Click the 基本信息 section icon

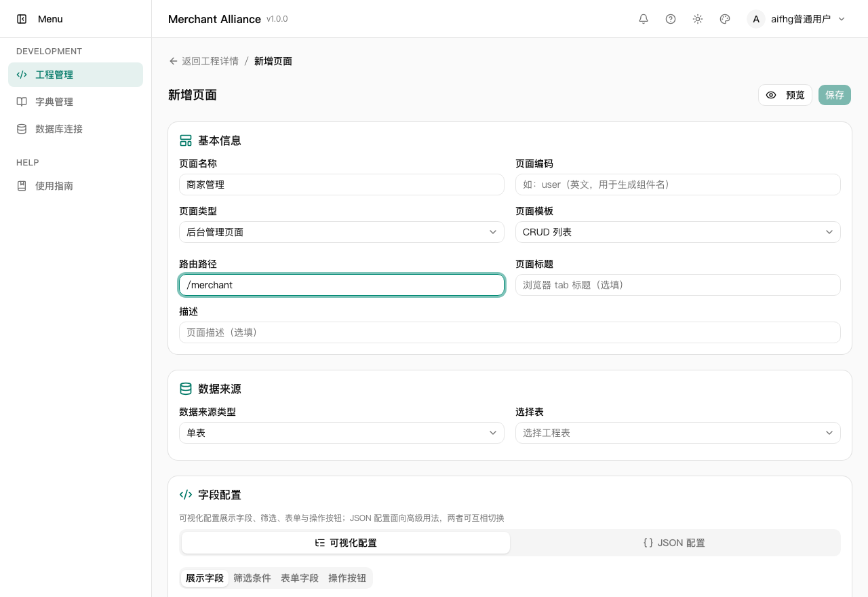(x=186, y=140)
